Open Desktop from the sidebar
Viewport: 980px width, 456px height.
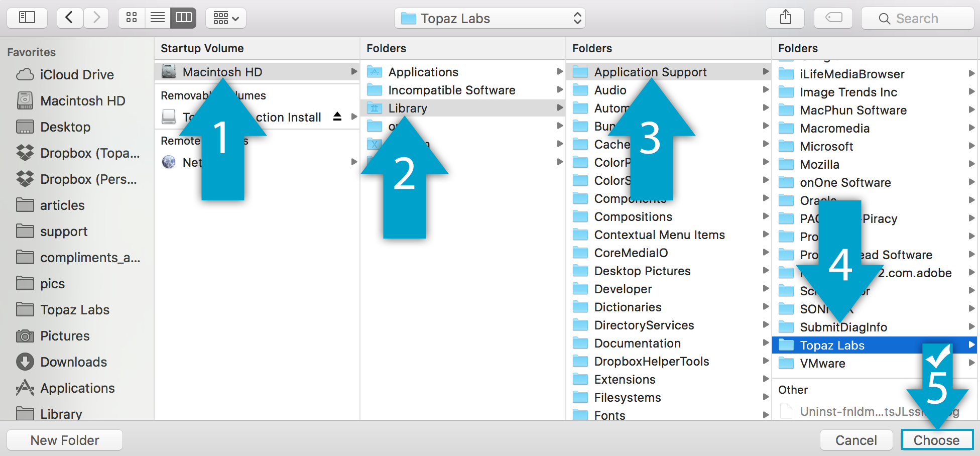(x=77, y=127)
